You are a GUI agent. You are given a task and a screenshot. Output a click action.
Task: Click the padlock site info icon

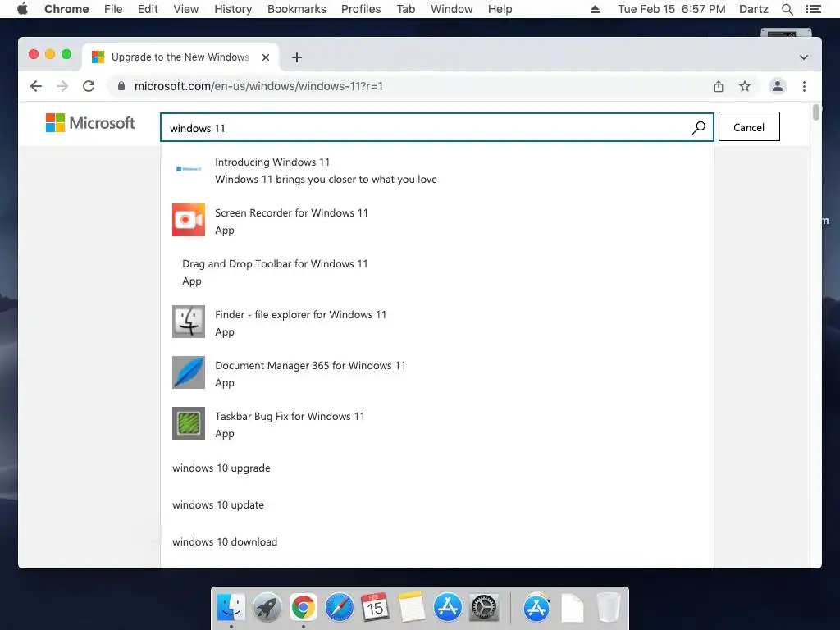click(x=121, y=86)
